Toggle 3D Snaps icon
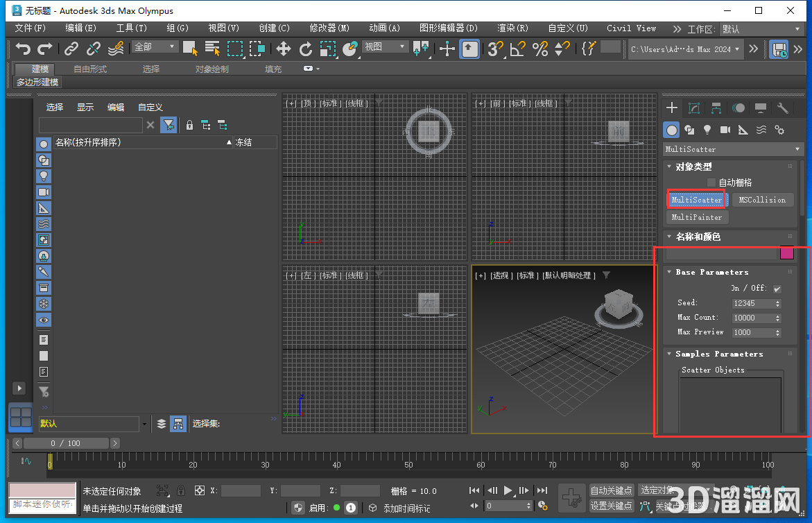 point(495,49)
